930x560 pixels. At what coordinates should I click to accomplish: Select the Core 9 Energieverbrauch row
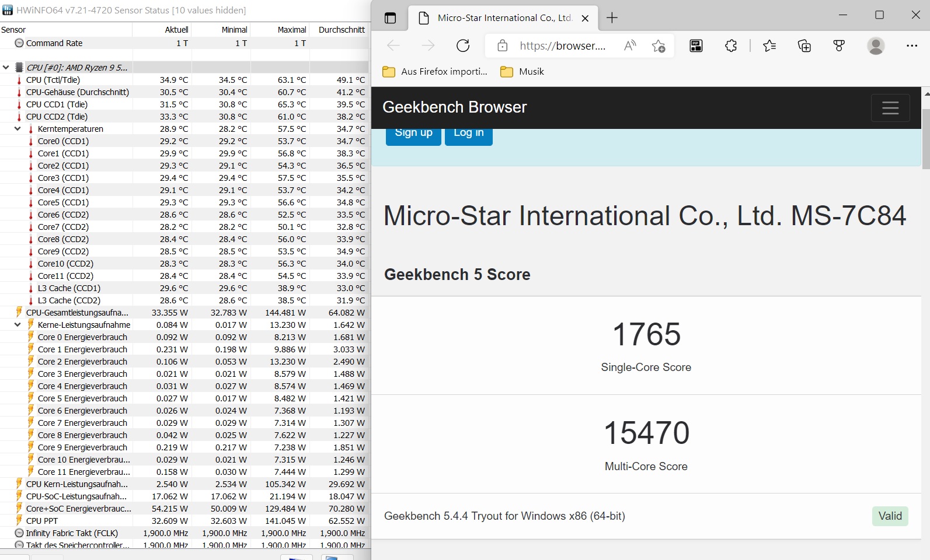point(184,447)
